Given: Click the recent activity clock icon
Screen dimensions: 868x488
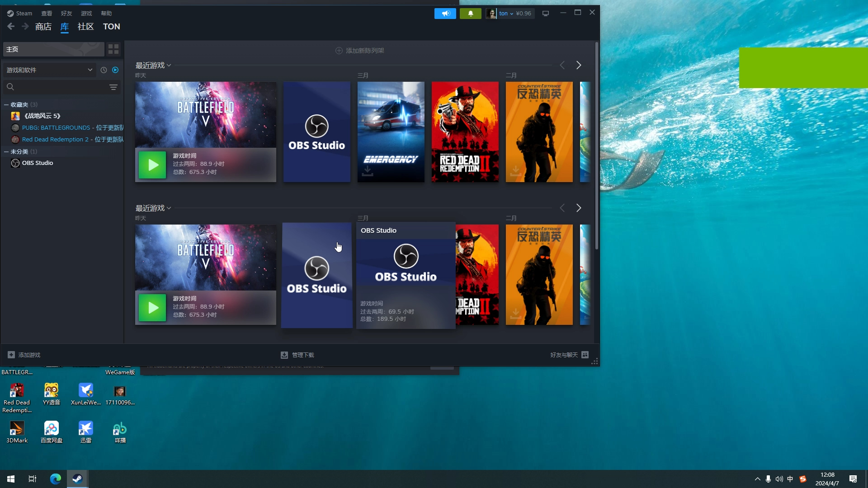Looking at the screenshot, I should (x=104, y=70).
